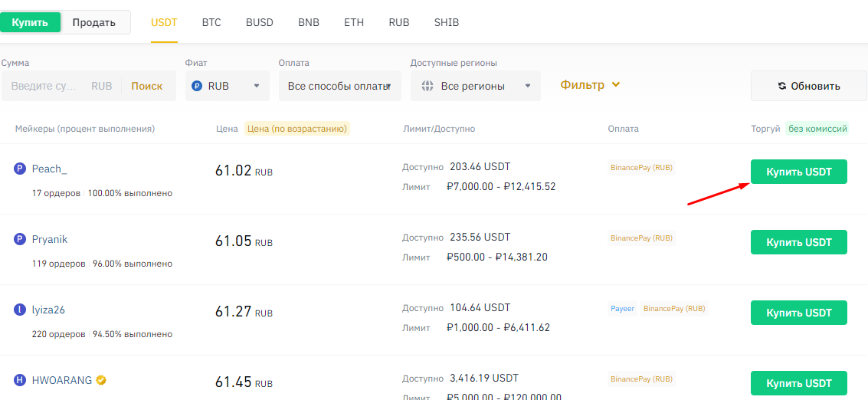Buy USDT from Peach_
This screenshot has width=868, height=400.
point(799,172)
